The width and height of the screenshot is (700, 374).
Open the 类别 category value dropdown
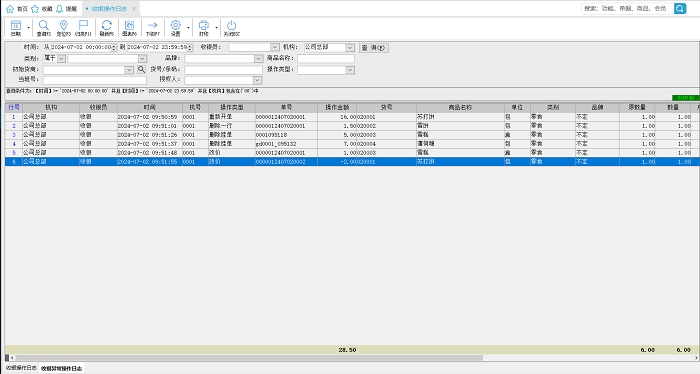click(x=142, y=58)
